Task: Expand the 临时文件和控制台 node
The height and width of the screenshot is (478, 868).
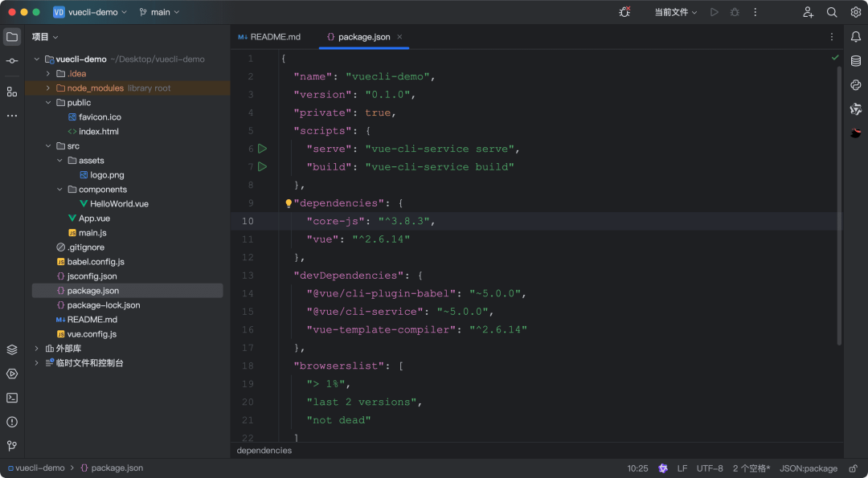Action: coord(36,363)
